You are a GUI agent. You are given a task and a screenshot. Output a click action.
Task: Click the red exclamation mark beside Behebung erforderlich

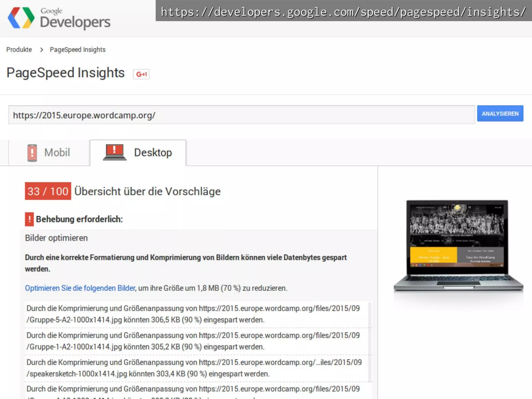pyautogui.click(x=29, y=219)
